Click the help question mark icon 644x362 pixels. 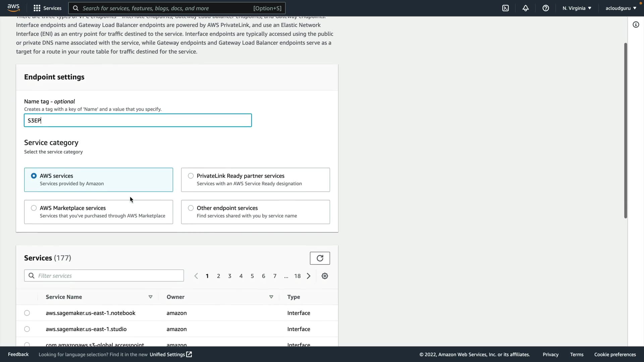click(546, 8)
